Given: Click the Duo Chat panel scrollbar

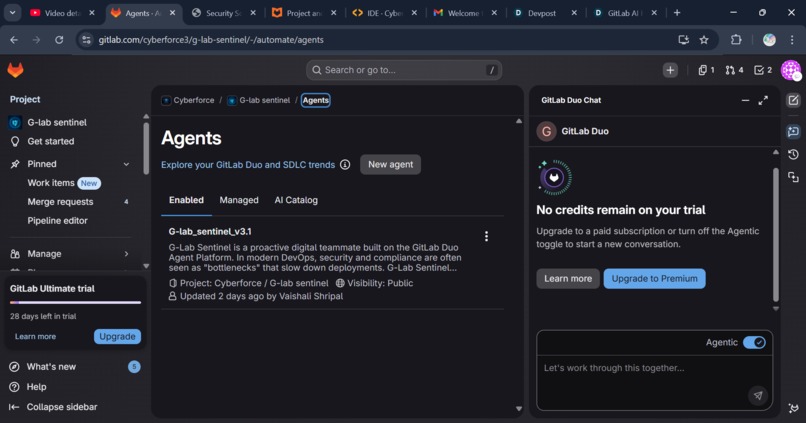Looking at the screenshot, I should (776, 234).
